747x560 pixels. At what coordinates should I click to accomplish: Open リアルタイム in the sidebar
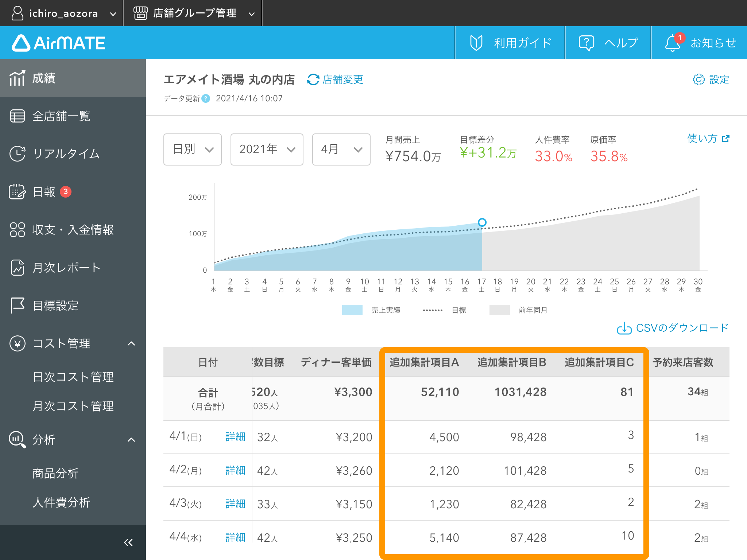click(73, 153)
